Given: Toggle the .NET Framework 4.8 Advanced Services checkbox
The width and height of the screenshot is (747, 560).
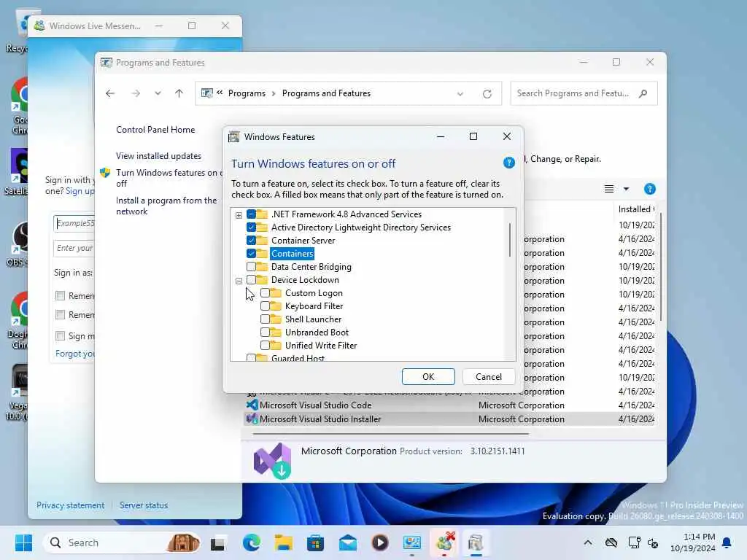Looking at the screenshot, I should (x=251, y=214).
